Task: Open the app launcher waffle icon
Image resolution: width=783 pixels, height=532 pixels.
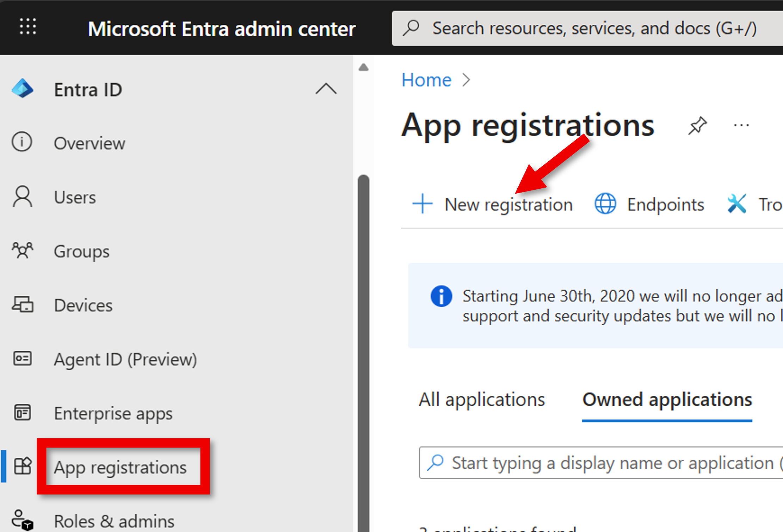Action: [28, 27]
